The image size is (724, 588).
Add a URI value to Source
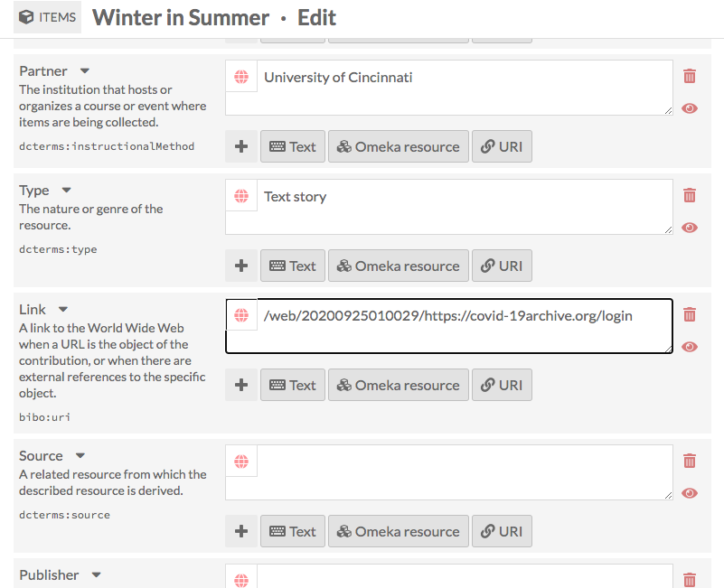(502, 531)
